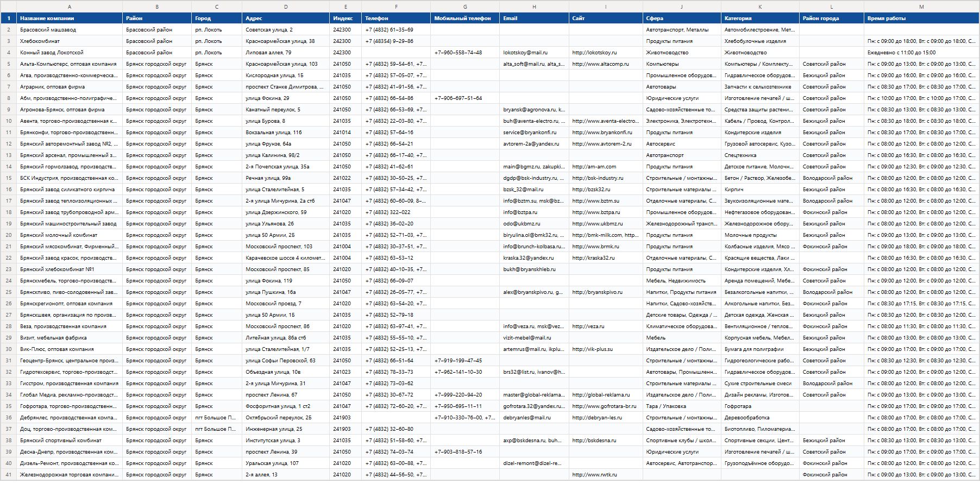Select the postal index '241022' cell
Screen dimensions: 980x490
coord(345,178)
